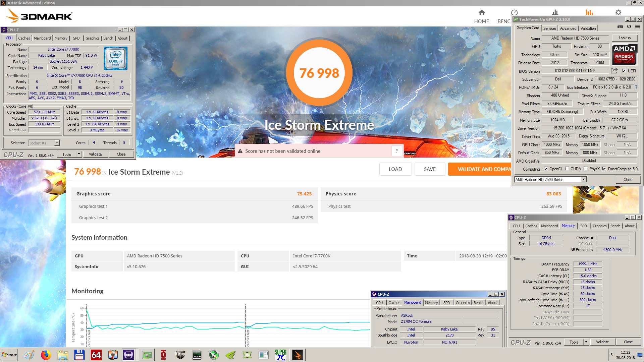Switch to CPU-Z purple chip taskbar icon
Viewport: 644px width, 362px height.
click(x=128, y=355)
